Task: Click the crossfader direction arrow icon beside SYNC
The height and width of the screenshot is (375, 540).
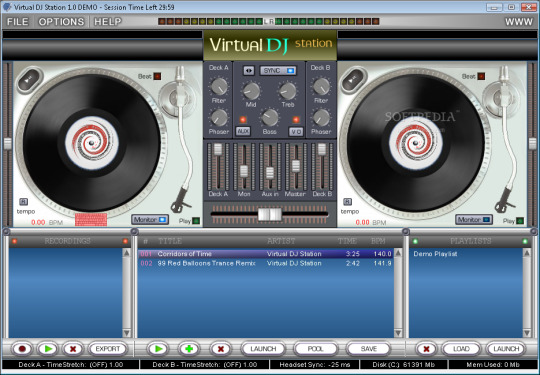Action: point(249,71)
